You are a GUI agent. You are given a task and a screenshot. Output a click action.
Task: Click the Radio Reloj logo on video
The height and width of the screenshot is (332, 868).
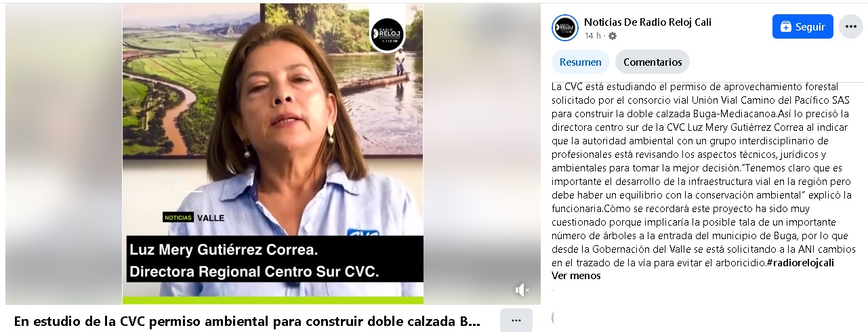pyautogui.click(x=387, y=34)
